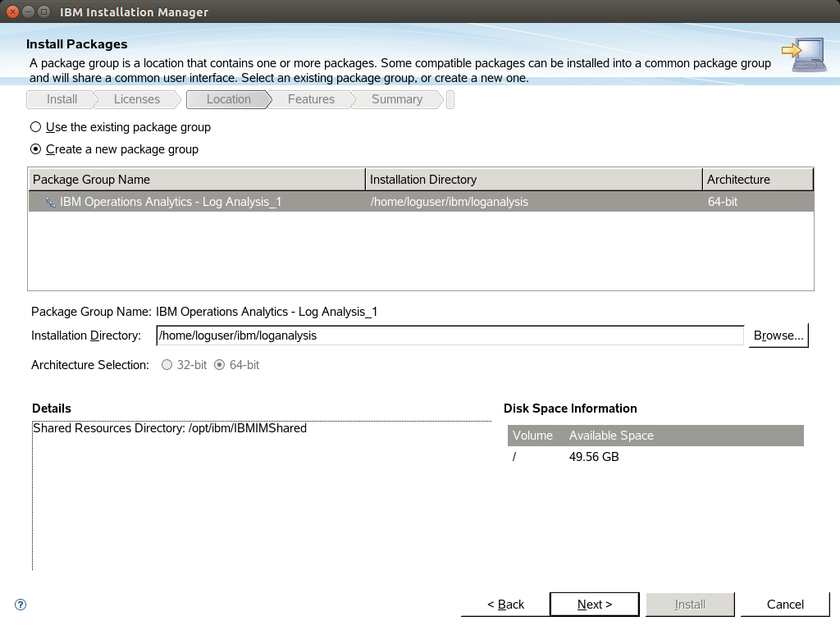The height and width of the screenshot is (630, 840).
Task: Click the Available Space column header
Action: pos(611,436)
